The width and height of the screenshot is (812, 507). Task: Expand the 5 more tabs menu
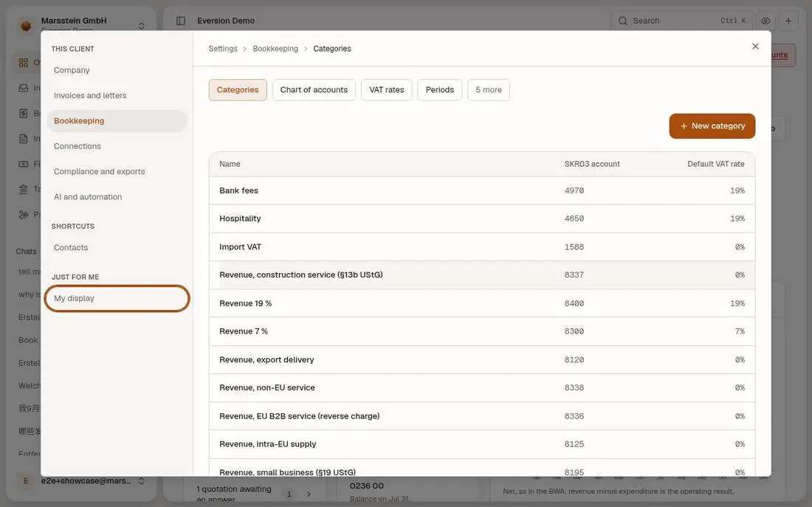click(489, 89)
